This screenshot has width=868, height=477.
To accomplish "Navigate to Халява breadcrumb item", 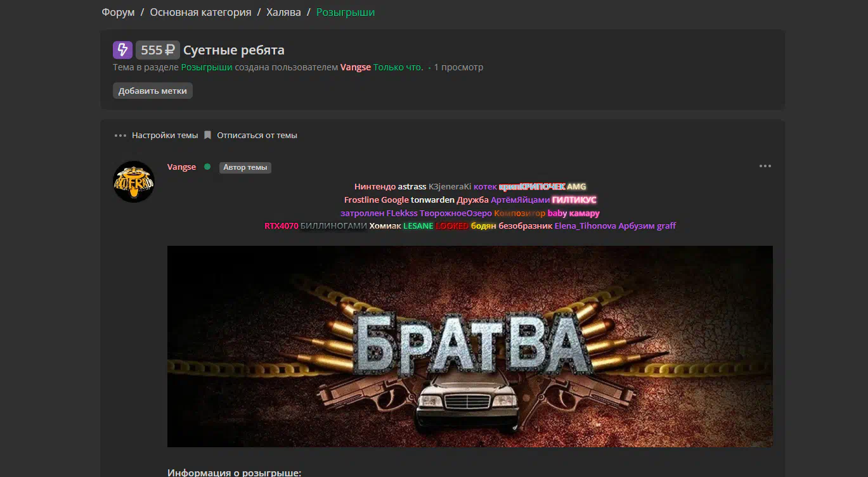I will pyautogui.click(x=283, y=12).
